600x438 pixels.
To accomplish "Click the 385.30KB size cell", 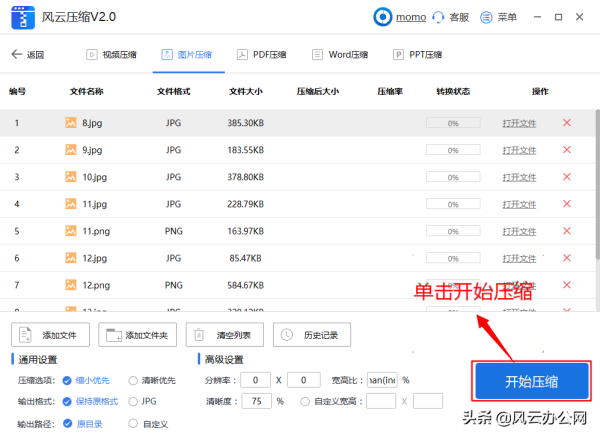I will tap(246, 123).
